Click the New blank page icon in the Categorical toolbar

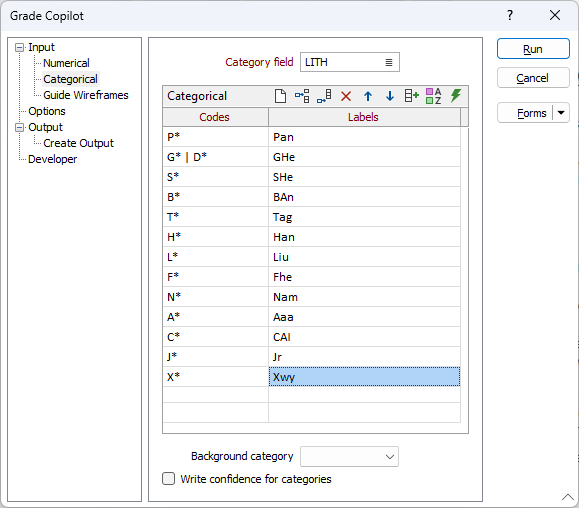(x=280, y=96)
